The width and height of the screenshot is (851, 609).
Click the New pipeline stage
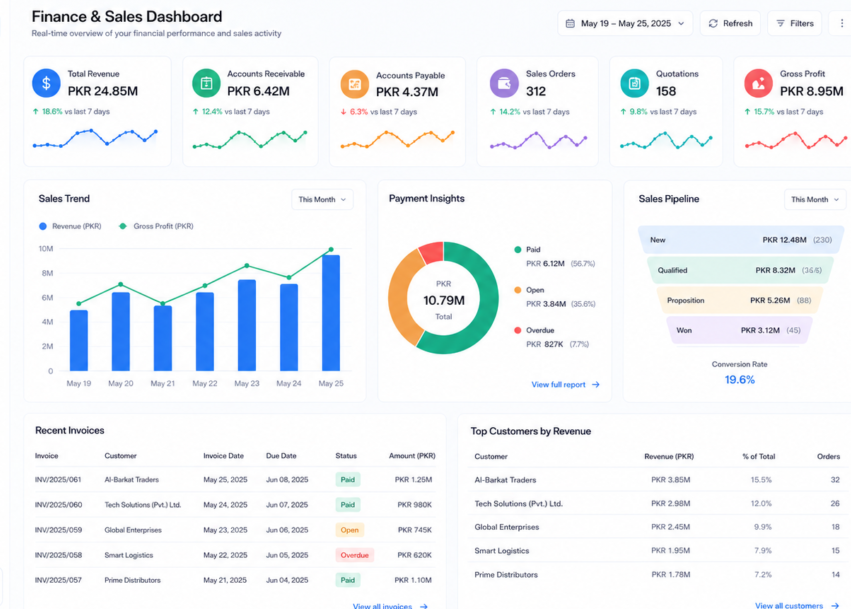[741, 240]
